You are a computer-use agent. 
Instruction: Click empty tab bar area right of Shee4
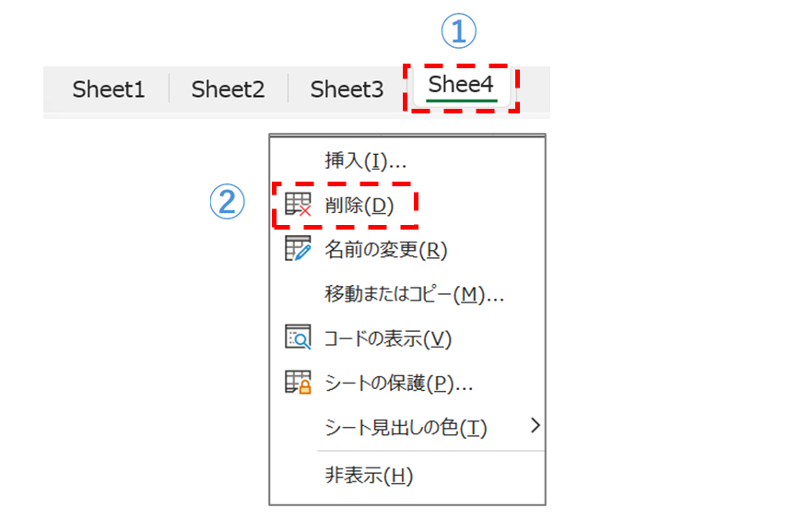pyautogui.click(x=535, y=89)
